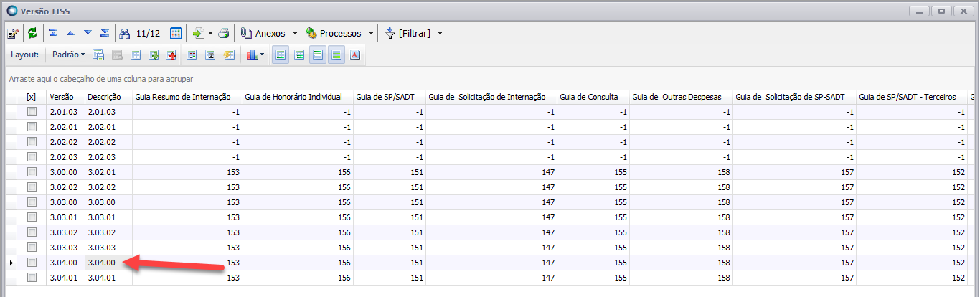Screen dimensions: 980x297
Task: Open the Processos menu
Action: [x=334, y=33]
